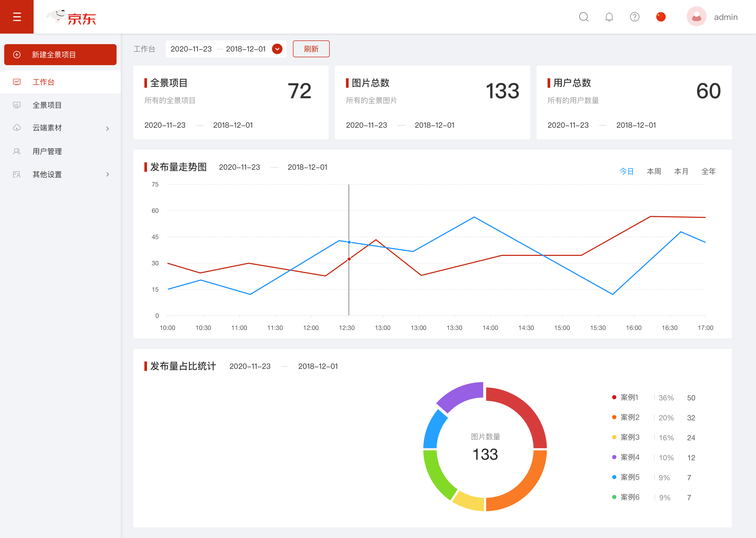Open the search icon in header
Viewport: 756px width, 538px height.
[x=584, y=17]
